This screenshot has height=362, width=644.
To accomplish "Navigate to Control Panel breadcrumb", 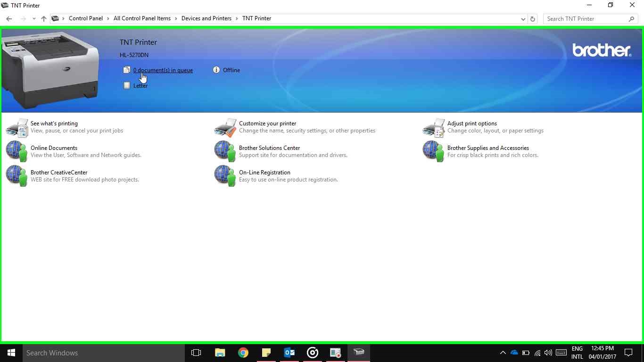I will (x=86, y=18).
